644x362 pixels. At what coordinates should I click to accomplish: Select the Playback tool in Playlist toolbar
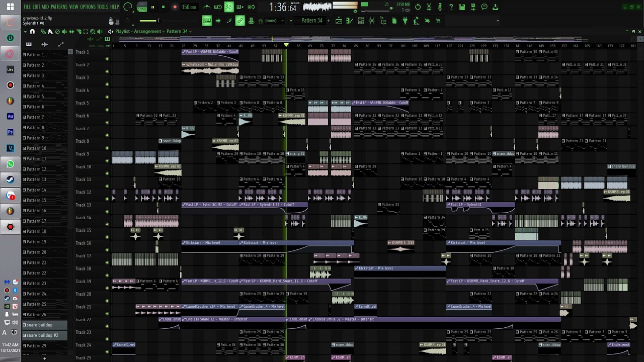click(100, 32)
